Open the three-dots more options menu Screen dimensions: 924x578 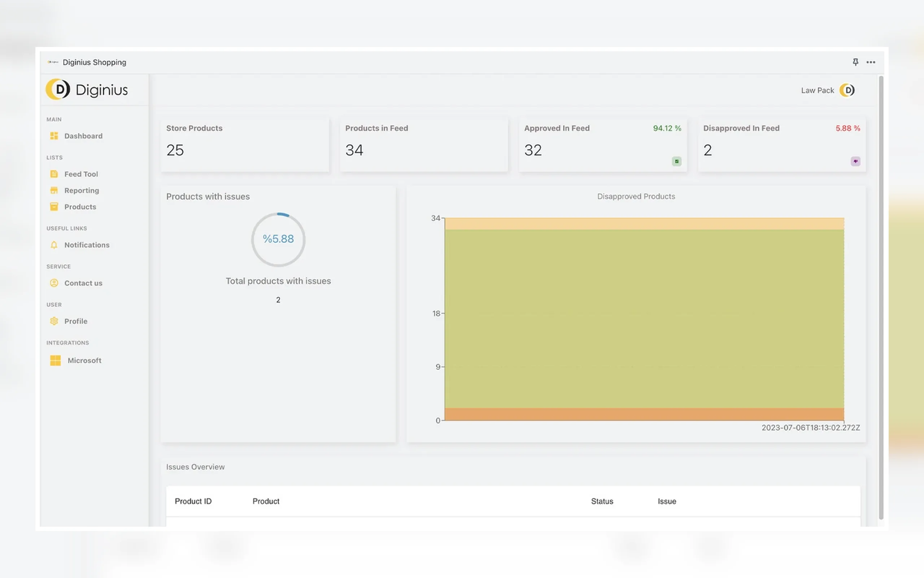pos(871,62)
